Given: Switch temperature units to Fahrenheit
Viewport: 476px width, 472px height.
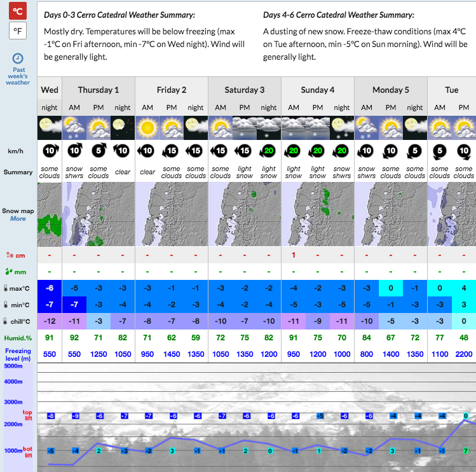Looking at the screenshot, I should 18,31.
